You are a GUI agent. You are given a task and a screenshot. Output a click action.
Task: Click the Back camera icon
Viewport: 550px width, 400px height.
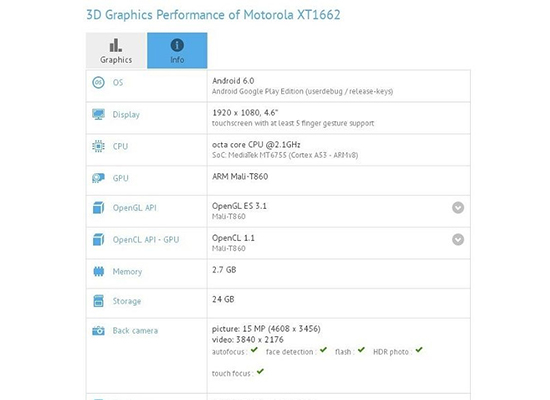click(98, 331)
